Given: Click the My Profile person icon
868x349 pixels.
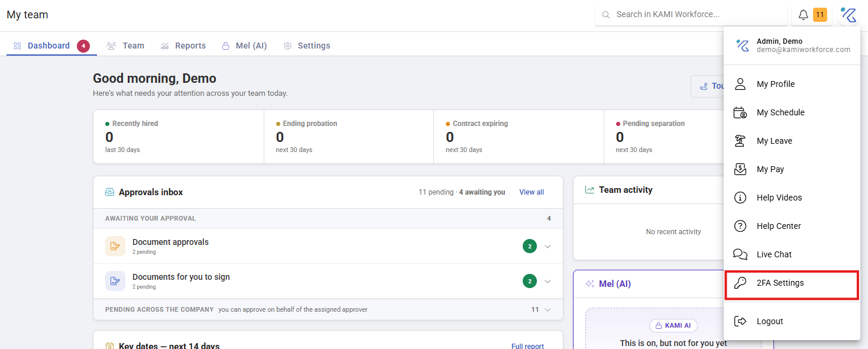Looking at the screenshot, I should (x=740, y=84).
